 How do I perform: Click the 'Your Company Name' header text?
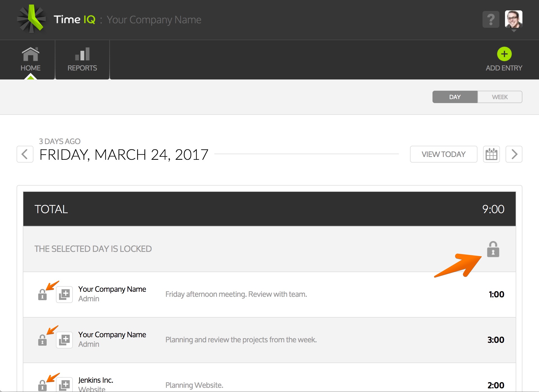154,20
